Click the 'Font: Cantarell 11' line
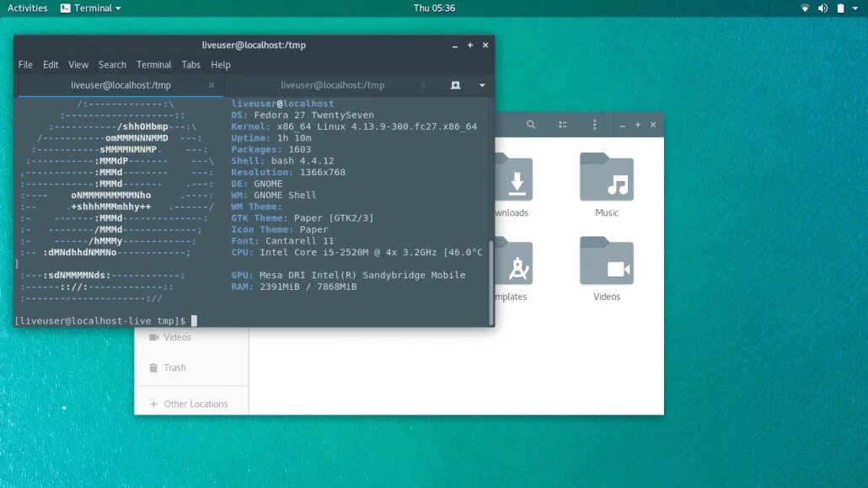Viewport: 868px width, 488px height. coord(282,241)
